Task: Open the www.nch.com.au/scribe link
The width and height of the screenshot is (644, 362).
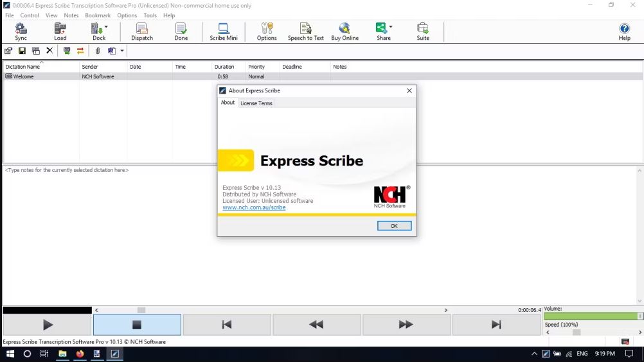Action: 254,207
